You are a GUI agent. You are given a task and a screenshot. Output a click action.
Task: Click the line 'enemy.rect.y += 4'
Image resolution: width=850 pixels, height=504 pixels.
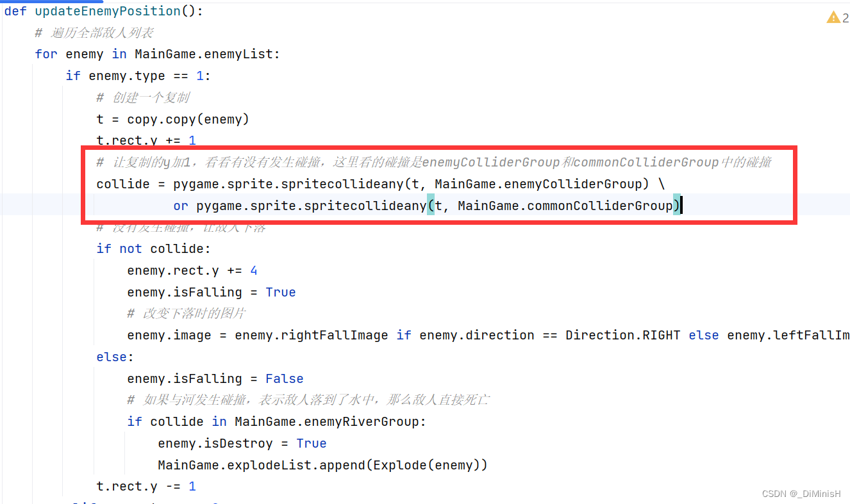point(192,270)
